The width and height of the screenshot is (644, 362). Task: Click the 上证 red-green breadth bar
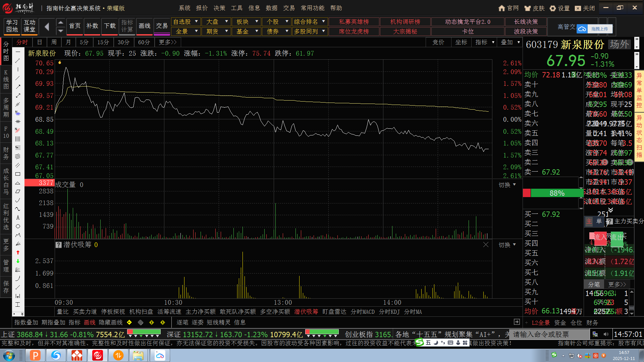point(144,333)
